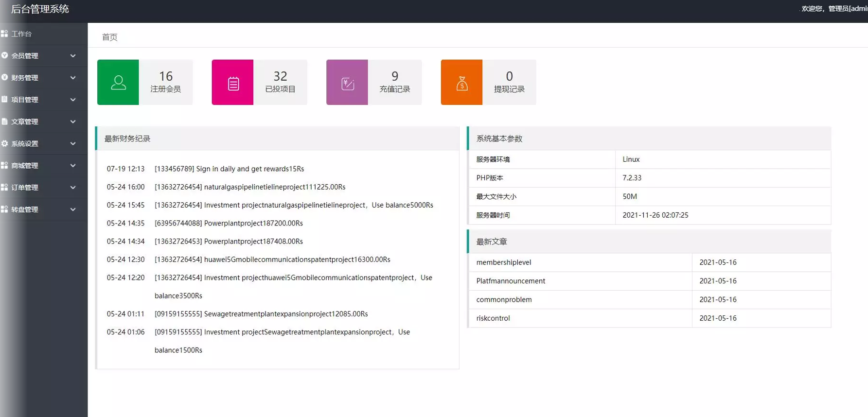Click the daily sign-in rewards finance record
This screenshot has height=417, width=868.
coord(229,169)
